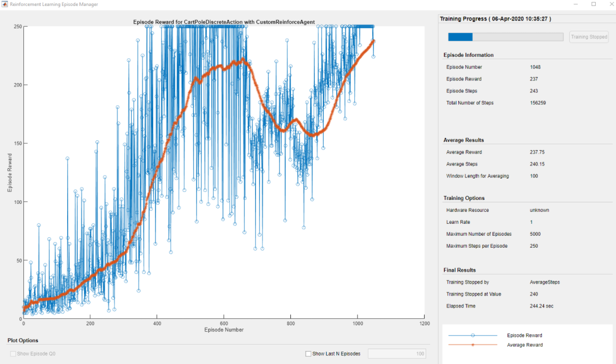Click the Total Number of Steps value 156259
Viewport: 616px width, 364px height.
[538, 103]
